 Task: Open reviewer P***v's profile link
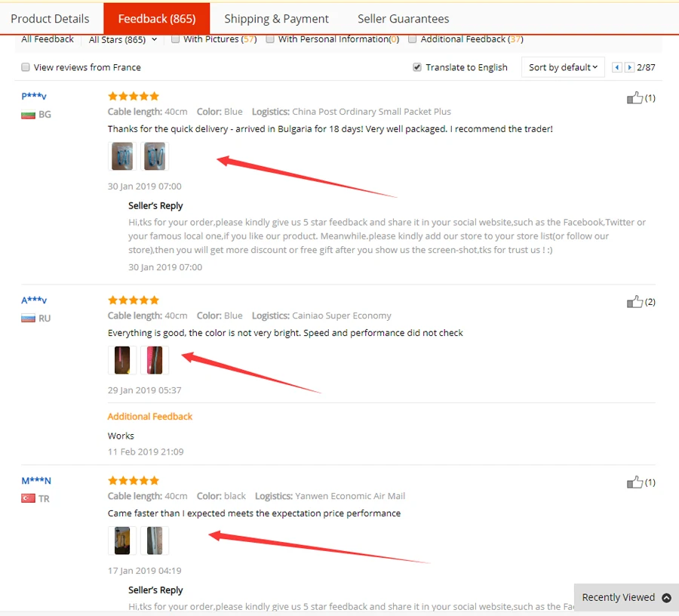(x=34, y=96)
